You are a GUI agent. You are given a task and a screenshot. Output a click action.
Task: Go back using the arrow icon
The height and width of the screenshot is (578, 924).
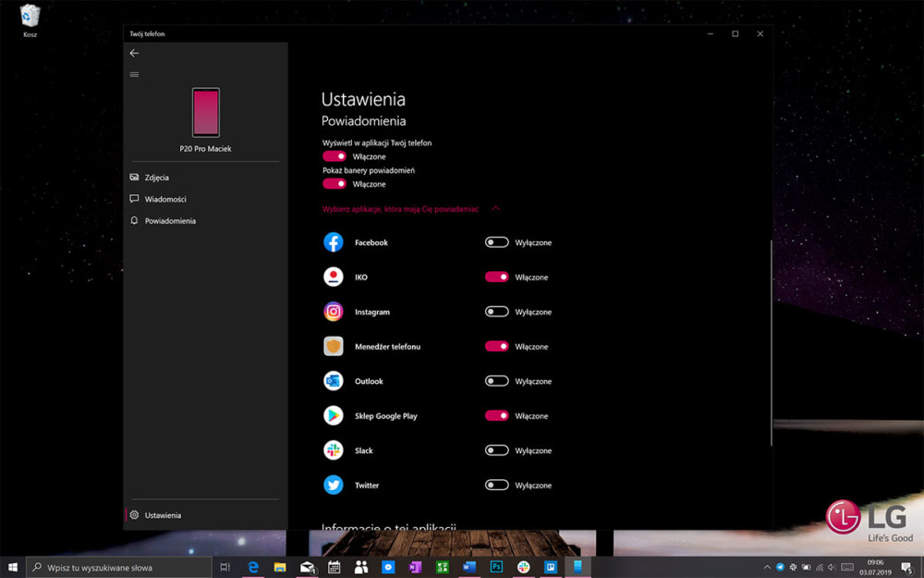point(134,53)
